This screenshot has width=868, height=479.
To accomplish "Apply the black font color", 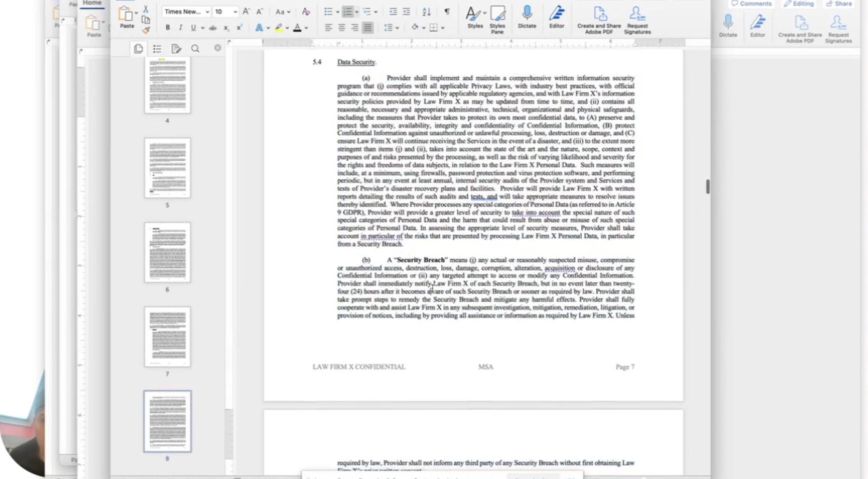I will tap(297, 27).
